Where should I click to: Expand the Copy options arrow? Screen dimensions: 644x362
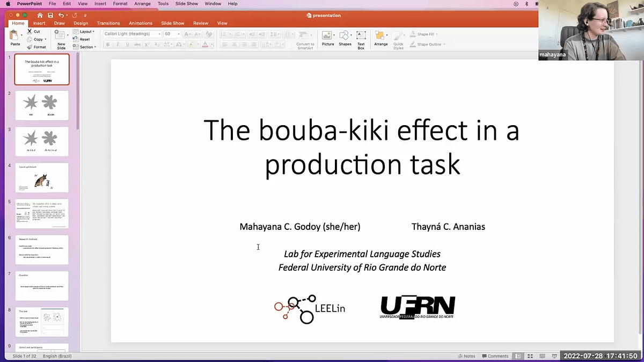(46, 39)
